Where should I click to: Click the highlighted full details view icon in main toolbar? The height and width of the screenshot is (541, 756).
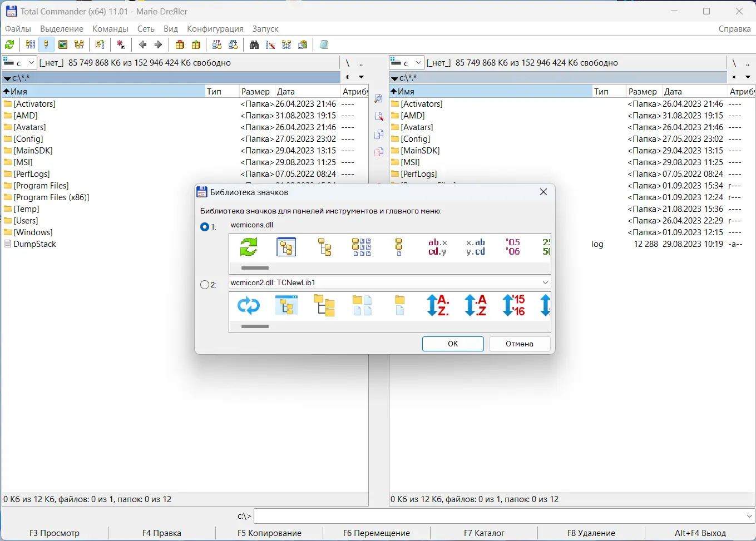pos(46,45)
